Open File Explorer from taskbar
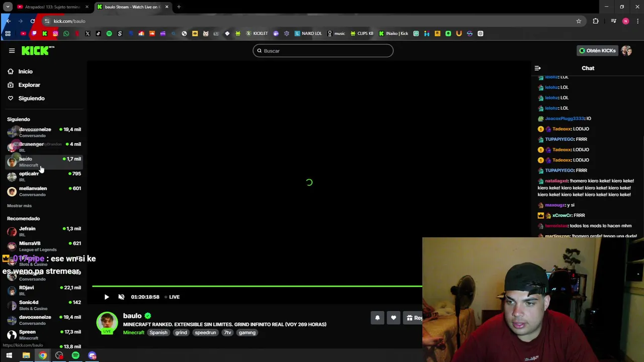This screenshot has height=362, width=644. tap(26, 355)
